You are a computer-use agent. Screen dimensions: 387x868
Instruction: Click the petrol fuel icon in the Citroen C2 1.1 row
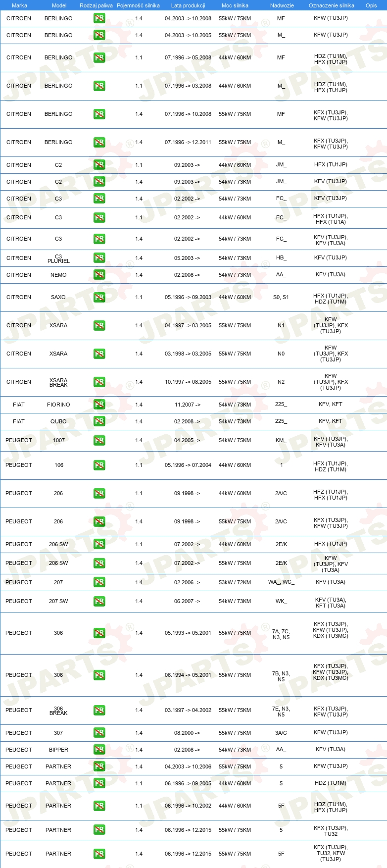[x=99, y=165]
